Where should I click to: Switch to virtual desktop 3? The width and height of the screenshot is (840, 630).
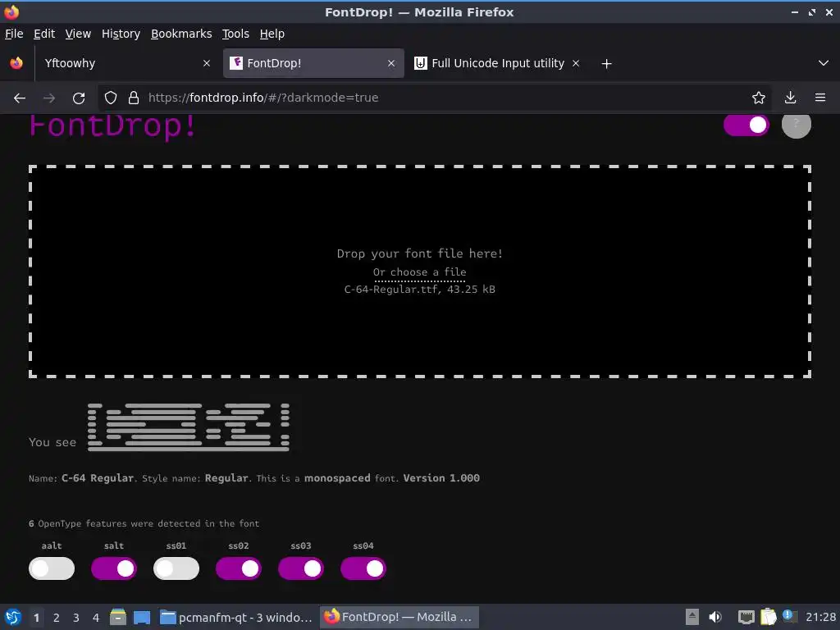click(76, 618)
